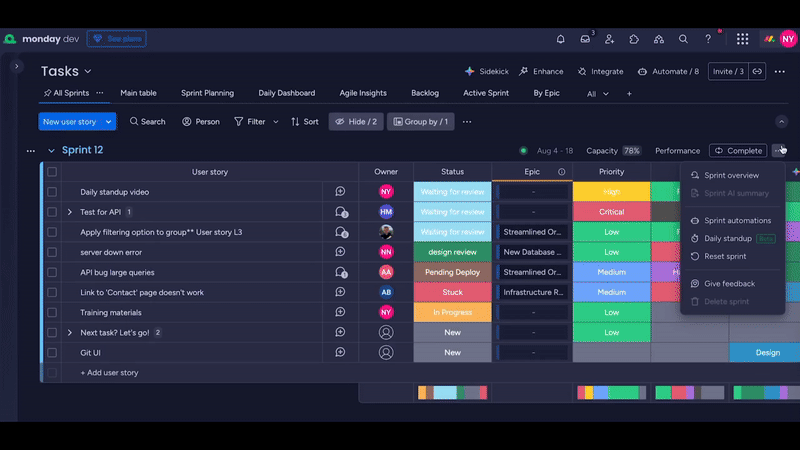Viewport: 800px width, 450px height.
Task: Open the products switcher grid icon
Action: pyautogui.click(x=742, y=39)
